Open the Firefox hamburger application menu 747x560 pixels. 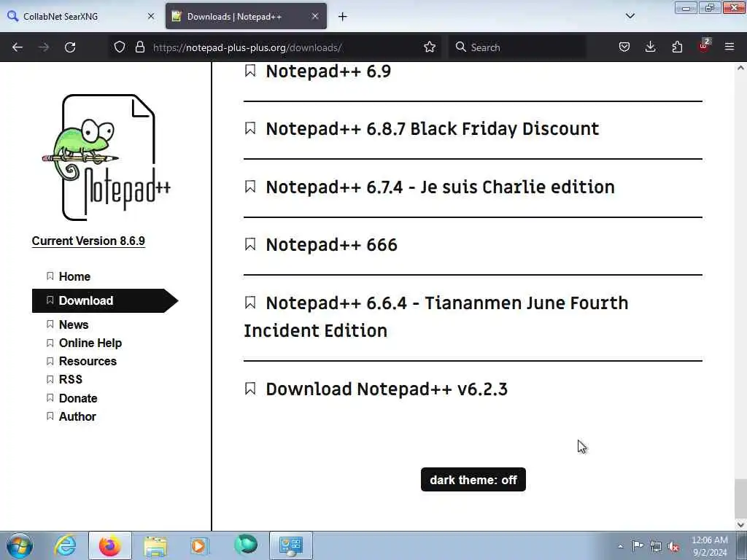click(x=729, y=47)
